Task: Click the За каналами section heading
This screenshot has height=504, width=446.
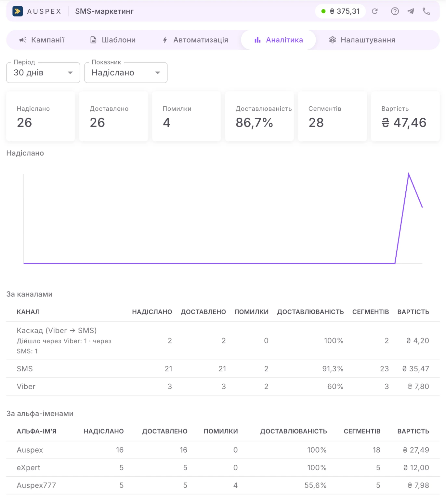Action: [x=30, y=294]
